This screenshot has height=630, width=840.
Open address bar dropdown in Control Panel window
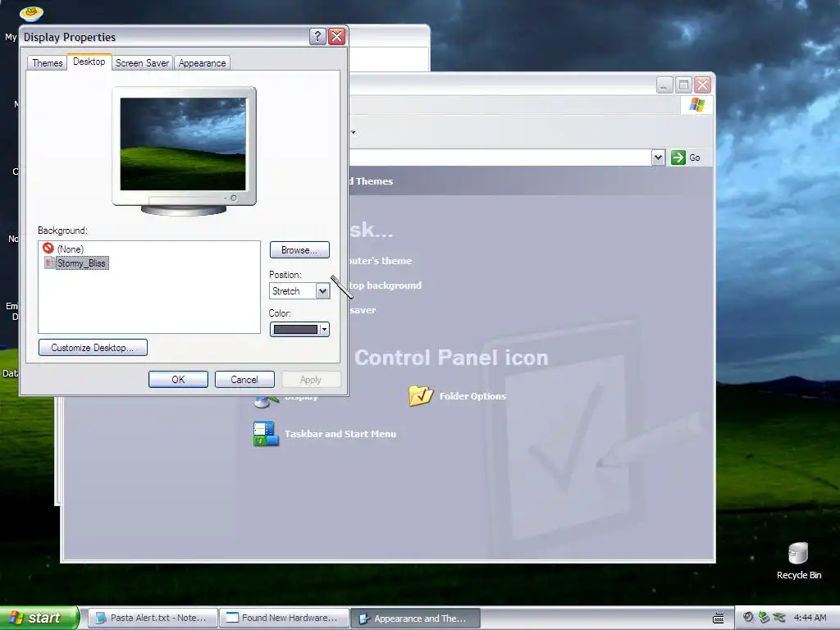[659, 157]
